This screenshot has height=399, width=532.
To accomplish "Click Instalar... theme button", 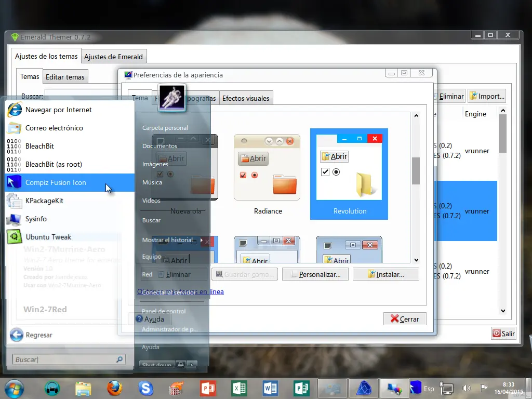I will coord(386,274).
